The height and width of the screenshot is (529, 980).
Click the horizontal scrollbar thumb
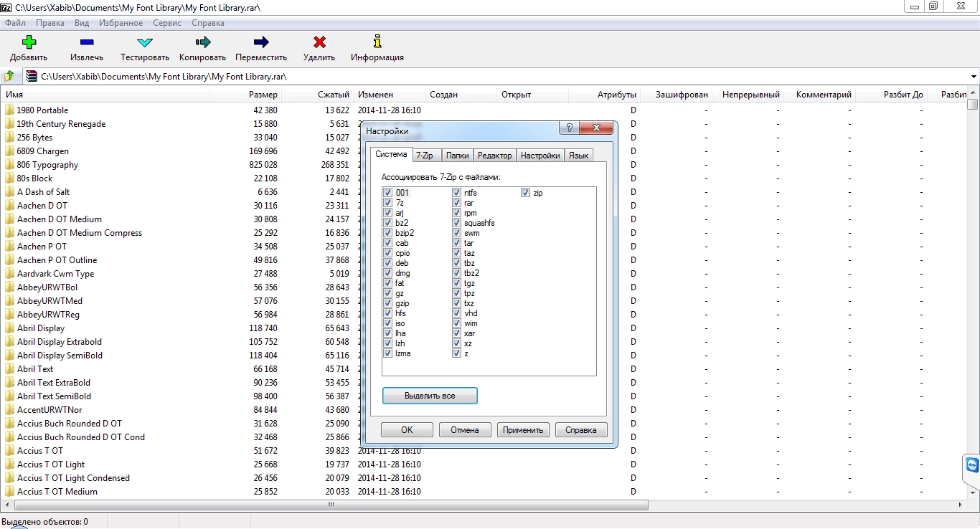pyautogui.click(x=331, y=505)
